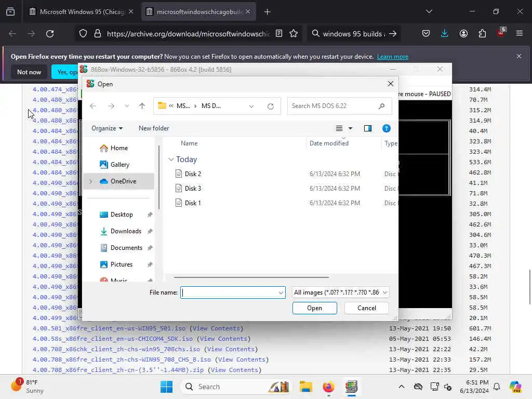
Task: Switch to microsoftwindowschicagobuilds tab
Action: point(198,12)
